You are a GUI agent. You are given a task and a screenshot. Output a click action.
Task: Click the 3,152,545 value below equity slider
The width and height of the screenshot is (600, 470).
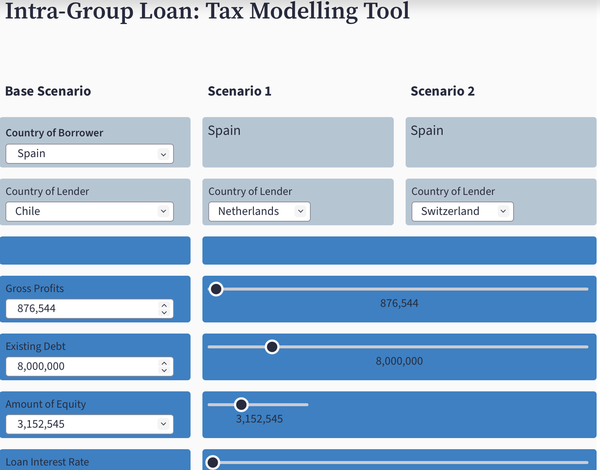[x=259, y=419]
